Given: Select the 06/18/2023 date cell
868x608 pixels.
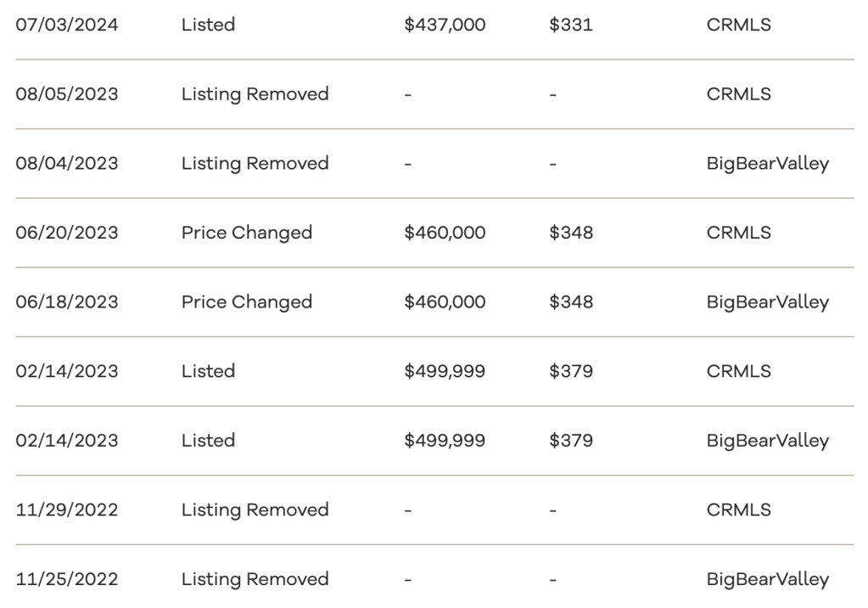Looking at the screenshot, I should pos(68,302).
